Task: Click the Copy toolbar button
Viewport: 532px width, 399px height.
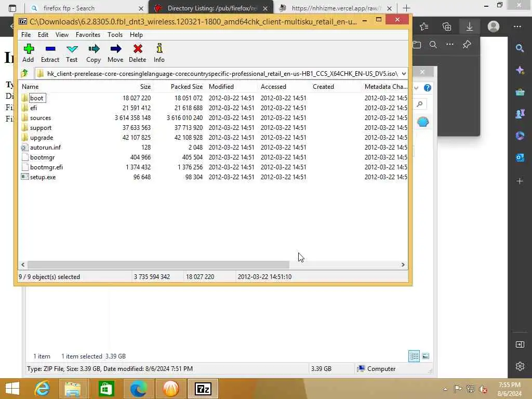Action: [94, 54]
